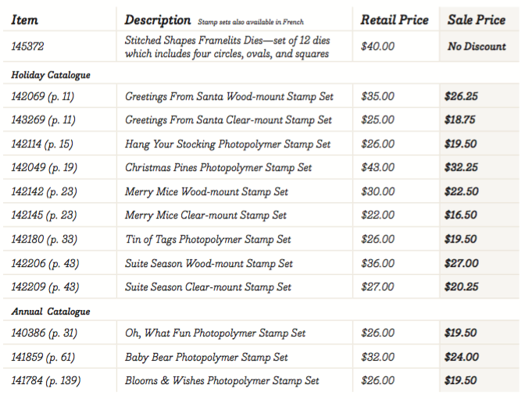Click the Retail Price column header
Screen dimensions: 532x399
394,20
